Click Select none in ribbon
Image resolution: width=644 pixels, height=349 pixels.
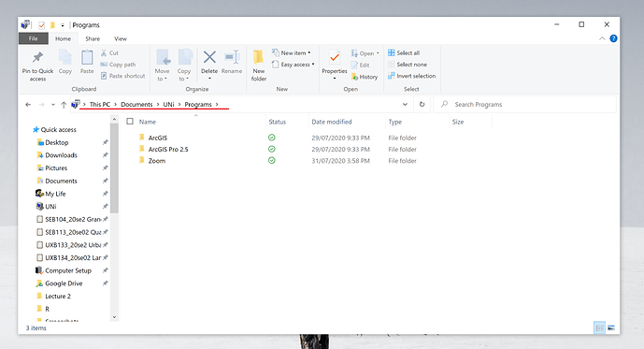click(x=408, y=65)
